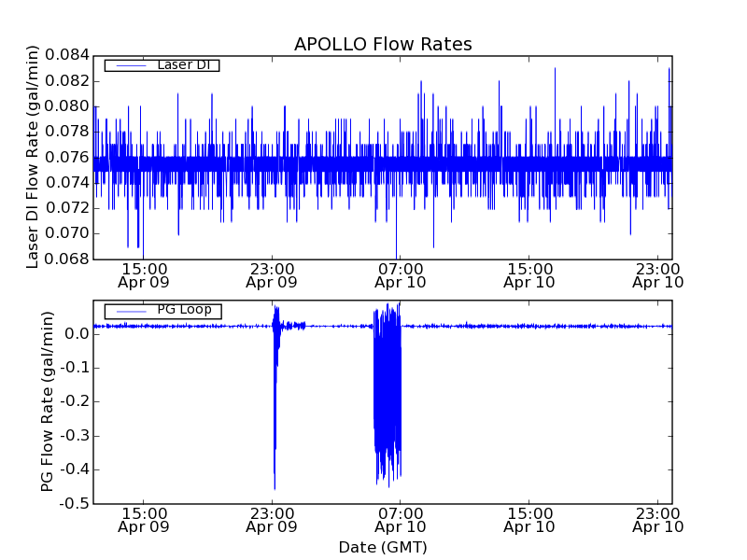Select the 0.068 y-axis tick value
747x560 pixels.
(x=67, y=259)
